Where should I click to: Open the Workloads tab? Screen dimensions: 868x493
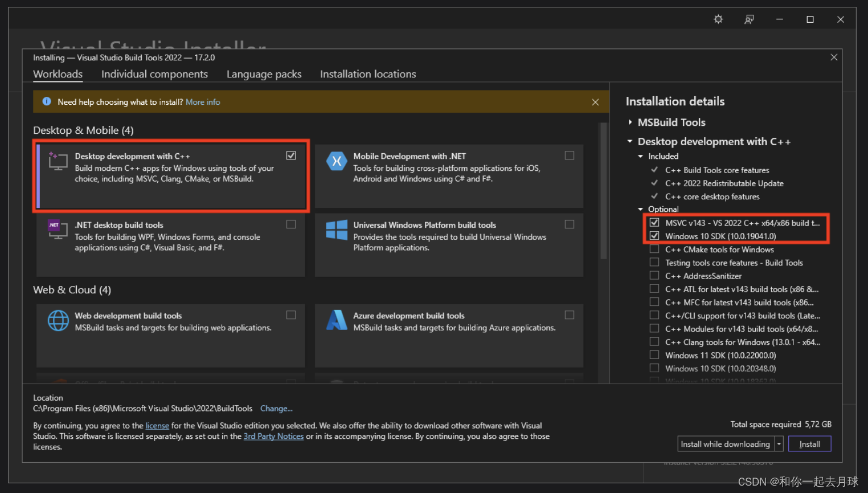pos(58,74)
